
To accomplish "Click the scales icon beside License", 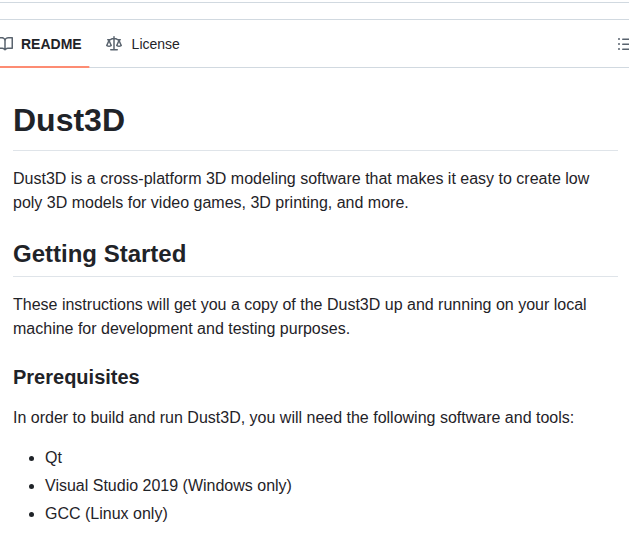I will 114,44.
